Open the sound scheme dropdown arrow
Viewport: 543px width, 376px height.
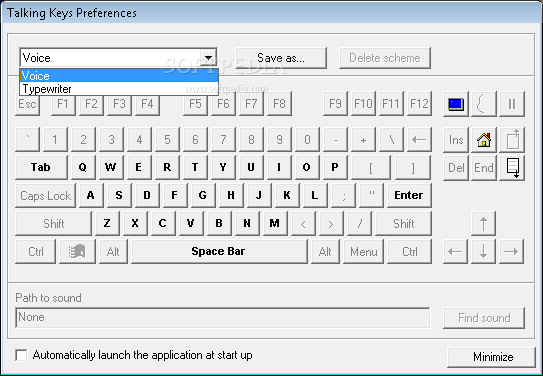(x=208, y=57)
